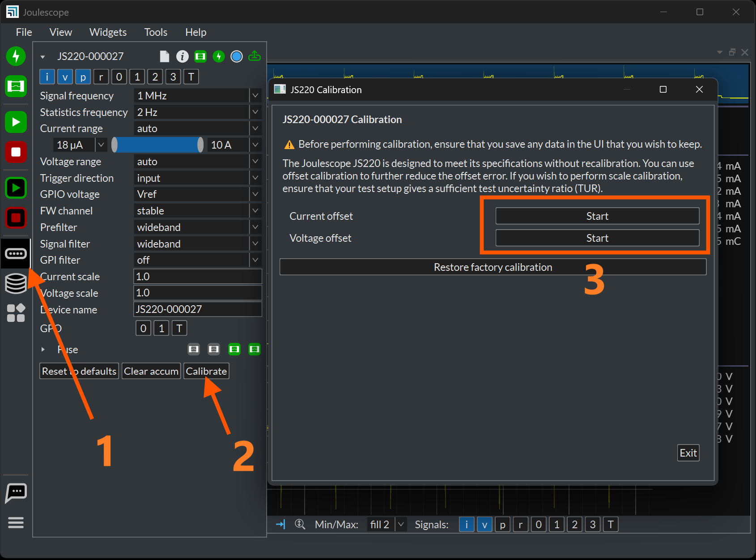Click the blue current range slider bar
This screenshot has width=756, height=560.
pos(157,145)
